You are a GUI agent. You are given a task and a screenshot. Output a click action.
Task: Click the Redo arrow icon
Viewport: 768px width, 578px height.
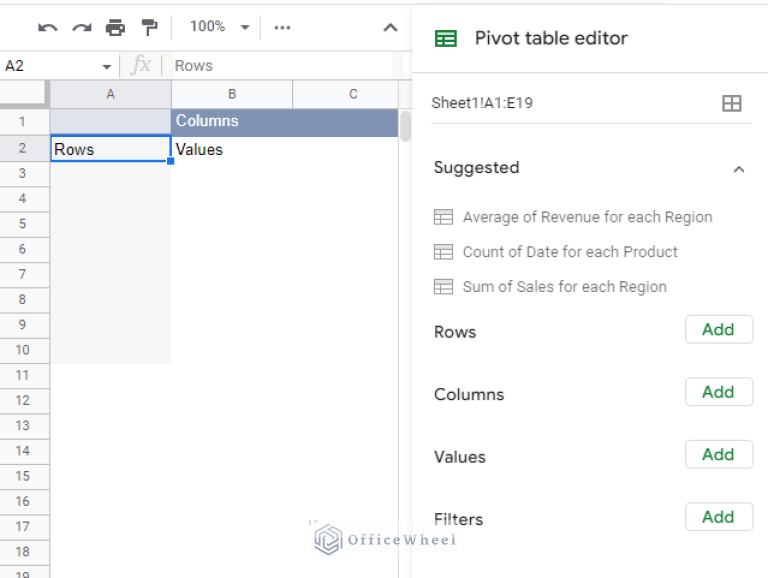[x=81, y=27]
